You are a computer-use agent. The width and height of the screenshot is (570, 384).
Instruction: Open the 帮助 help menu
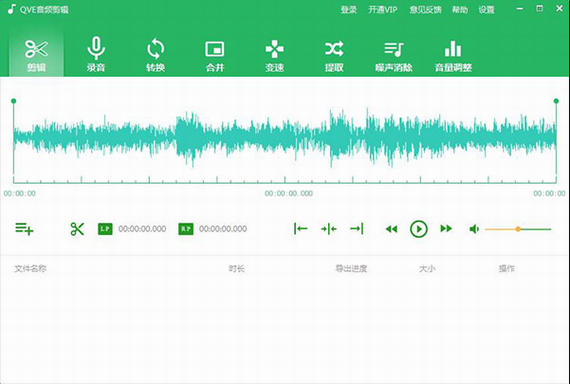pyautogui.click(x=460, y=10)
